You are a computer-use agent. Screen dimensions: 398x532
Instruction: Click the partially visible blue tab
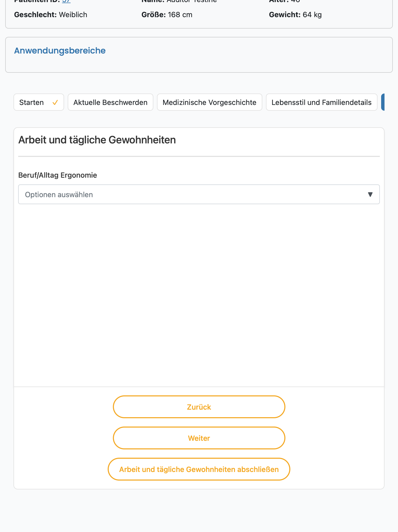click(383, 102)
